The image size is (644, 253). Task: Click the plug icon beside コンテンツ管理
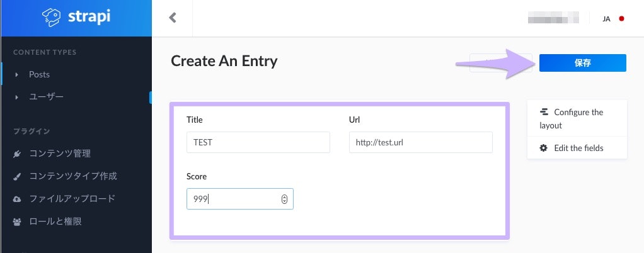coord(17,154)
